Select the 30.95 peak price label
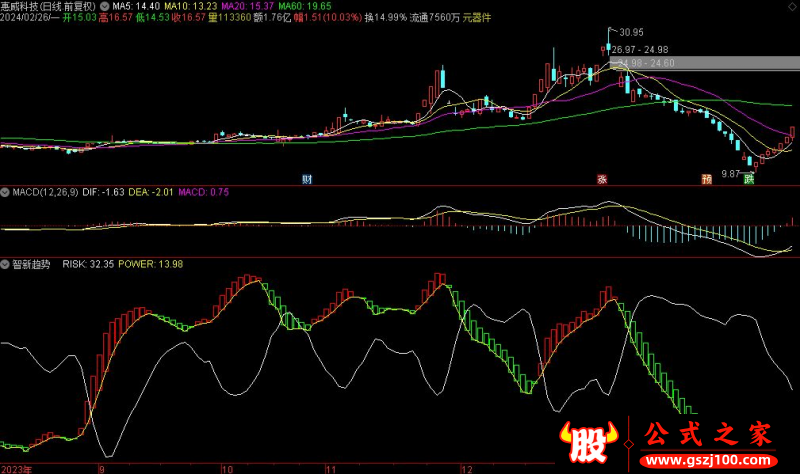The height and width of the screenshot is (474, 800). click(x=632, y=33)
